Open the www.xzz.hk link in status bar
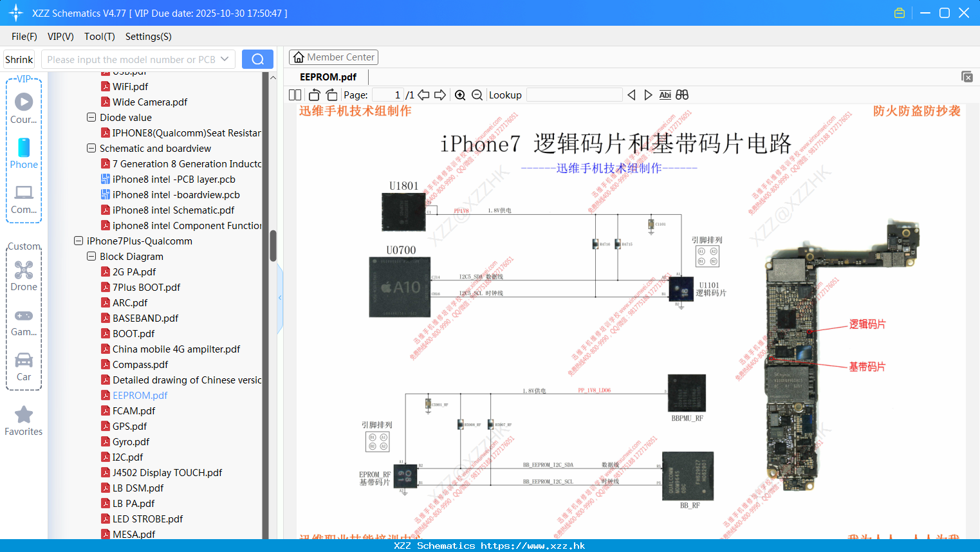 tap(533, 546)
